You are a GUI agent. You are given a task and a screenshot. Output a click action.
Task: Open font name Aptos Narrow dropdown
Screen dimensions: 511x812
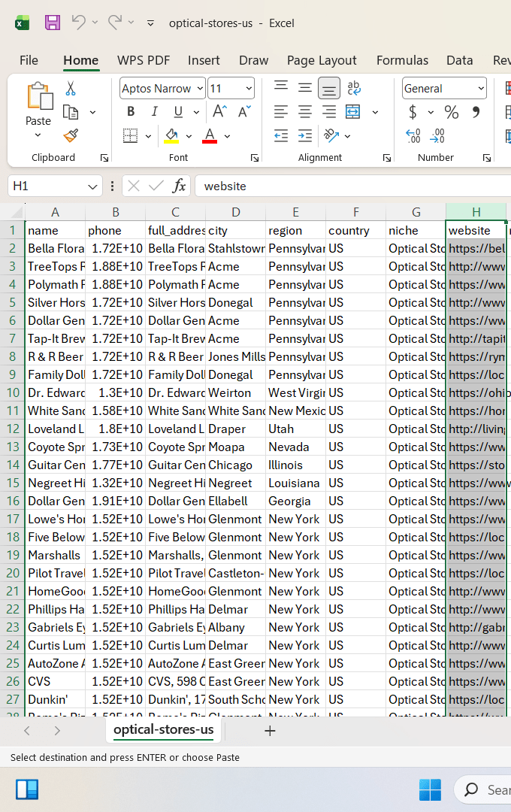click(x=201, y=89)
